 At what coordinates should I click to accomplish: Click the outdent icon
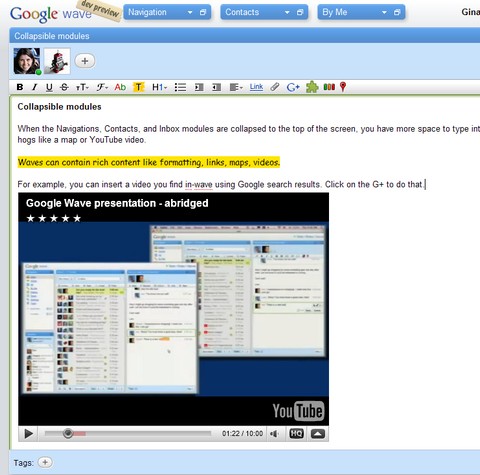point(216,87)
